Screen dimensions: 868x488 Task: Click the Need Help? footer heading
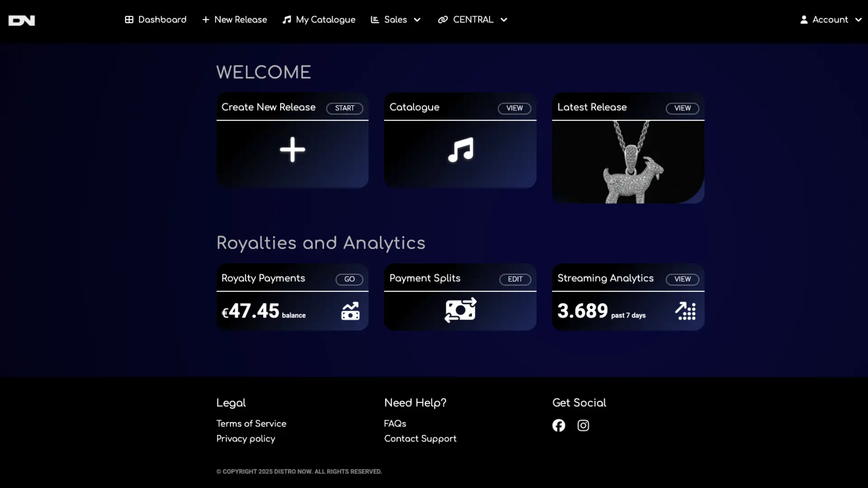click(x=415, y=403)
